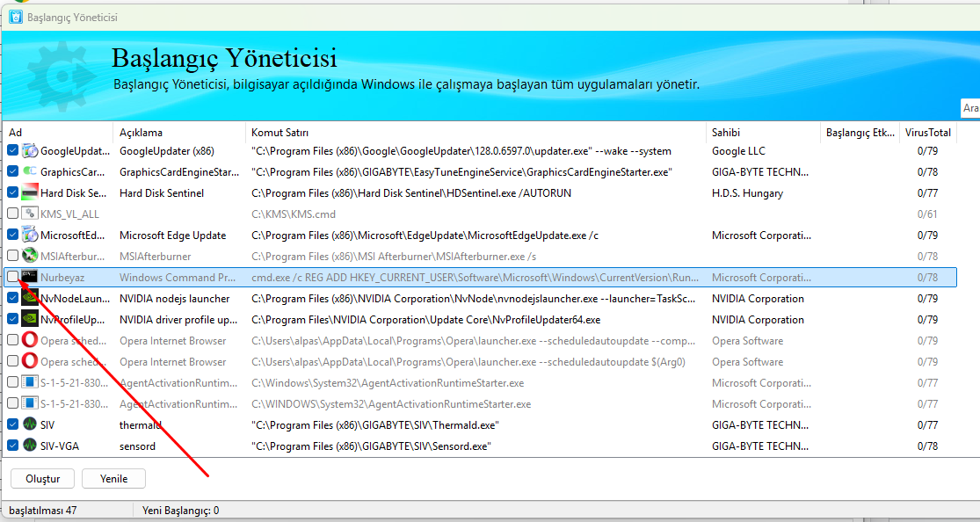Click the NvProfileUpdater64.exe command line
The width and height of the screenshot is (980, 522).
pyautogui.click(x=425, y=320)
